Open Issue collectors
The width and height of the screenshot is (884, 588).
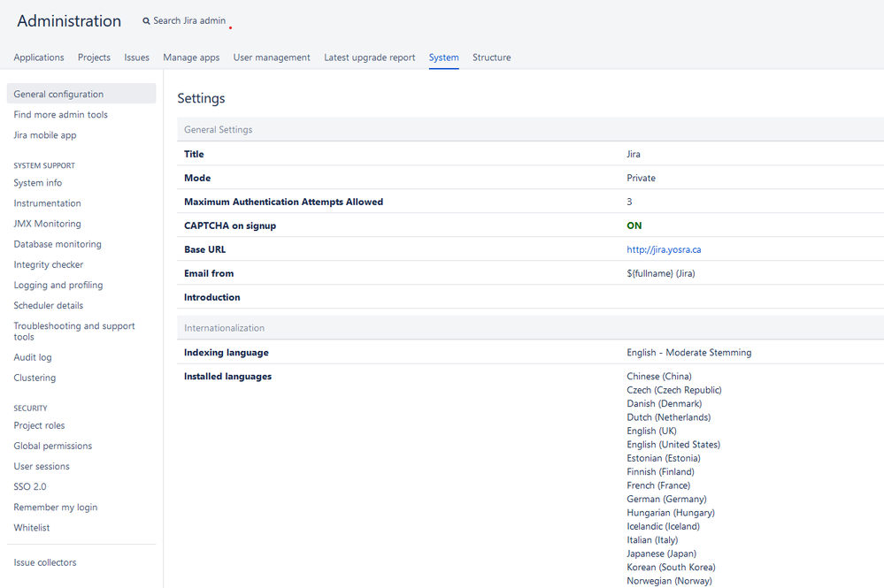[x=44, y=562]
